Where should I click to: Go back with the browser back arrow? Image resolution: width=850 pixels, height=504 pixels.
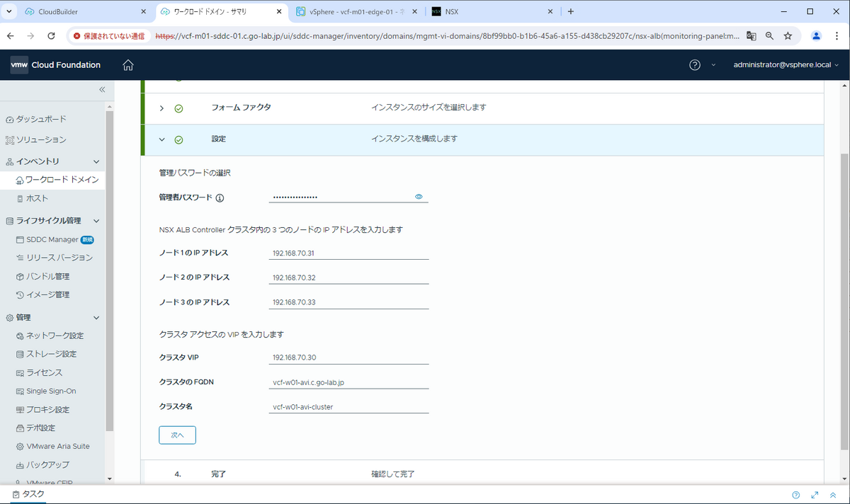click(x=11, y=35)
